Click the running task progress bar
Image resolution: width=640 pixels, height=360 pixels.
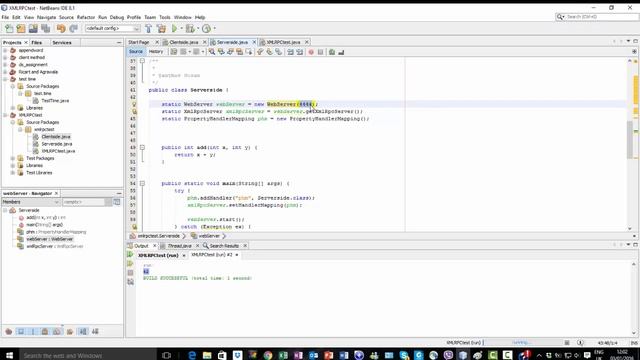(522, 342)
